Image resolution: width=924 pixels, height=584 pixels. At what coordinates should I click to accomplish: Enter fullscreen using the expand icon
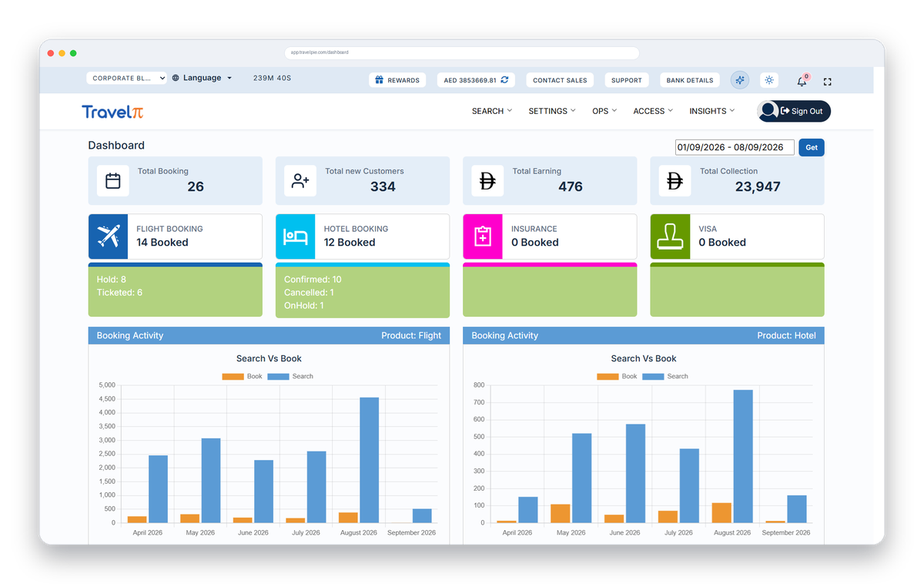[x=828, y=81]
